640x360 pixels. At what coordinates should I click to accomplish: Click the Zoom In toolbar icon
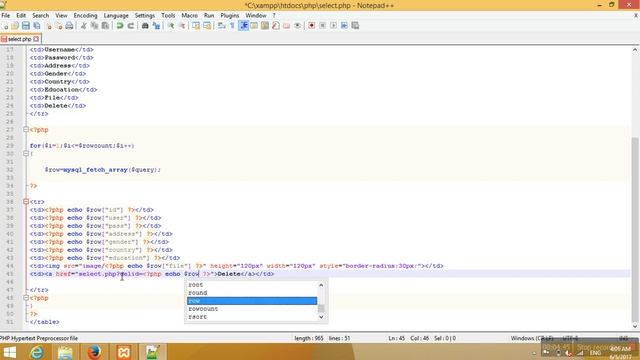point(171,26)
